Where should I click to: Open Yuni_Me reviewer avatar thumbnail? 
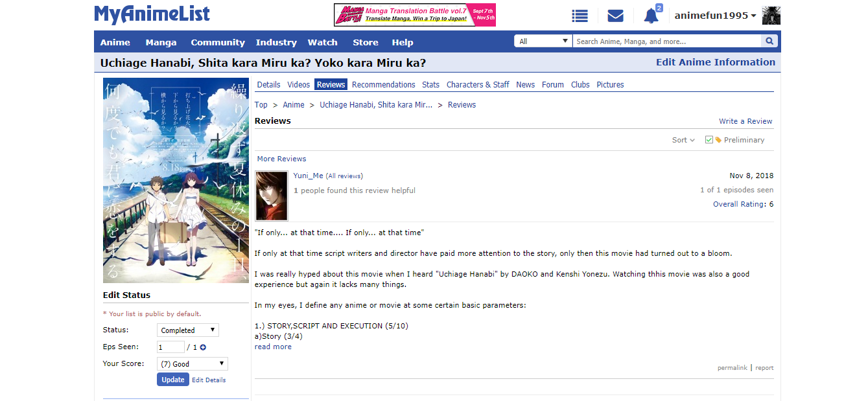pos(272,196)
